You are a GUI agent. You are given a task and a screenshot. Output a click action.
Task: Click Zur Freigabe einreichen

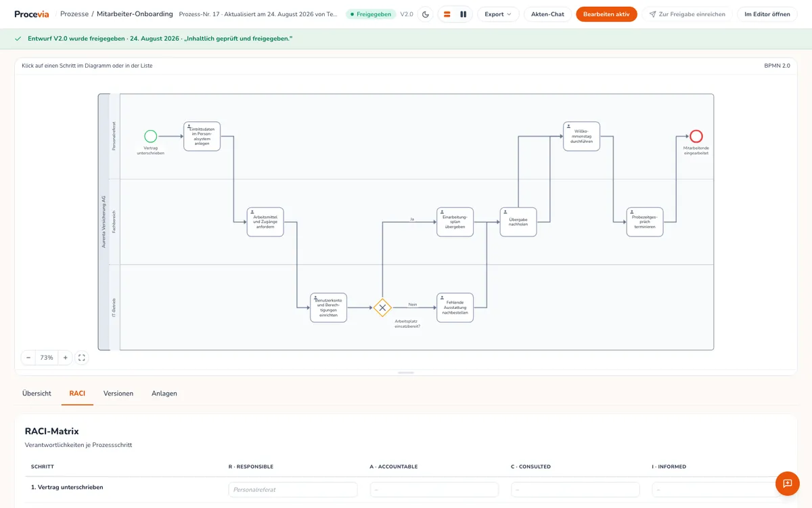coord(687,14)
